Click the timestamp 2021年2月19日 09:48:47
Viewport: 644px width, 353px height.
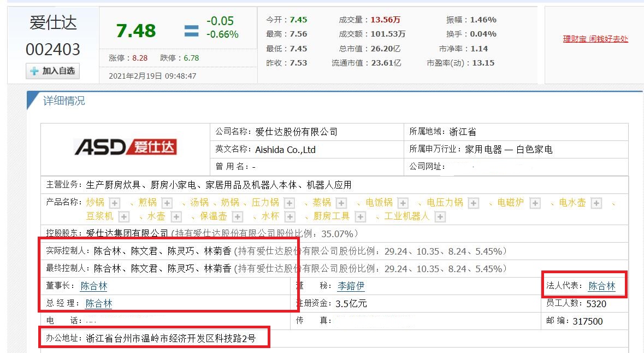coord(152,76)
